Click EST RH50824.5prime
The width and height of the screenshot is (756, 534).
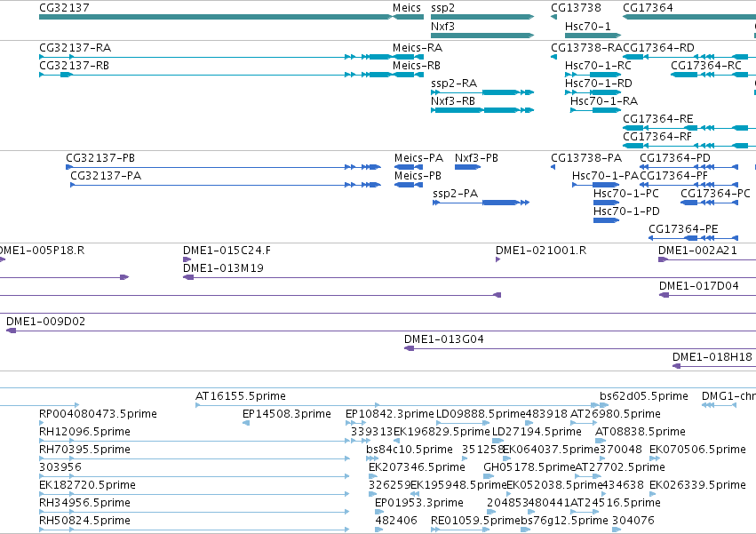pos(84,521)
